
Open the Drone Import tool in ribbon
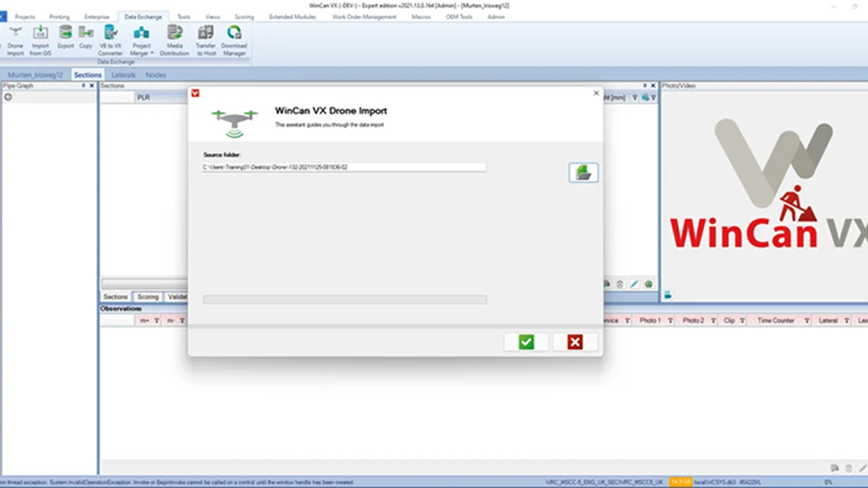pyautogui.click(x=15, y=40)
